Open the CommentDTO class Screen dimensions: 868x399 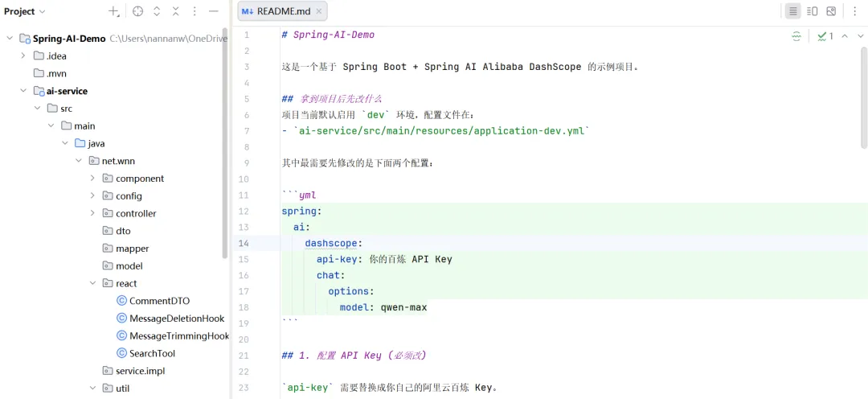click(159, 301)
